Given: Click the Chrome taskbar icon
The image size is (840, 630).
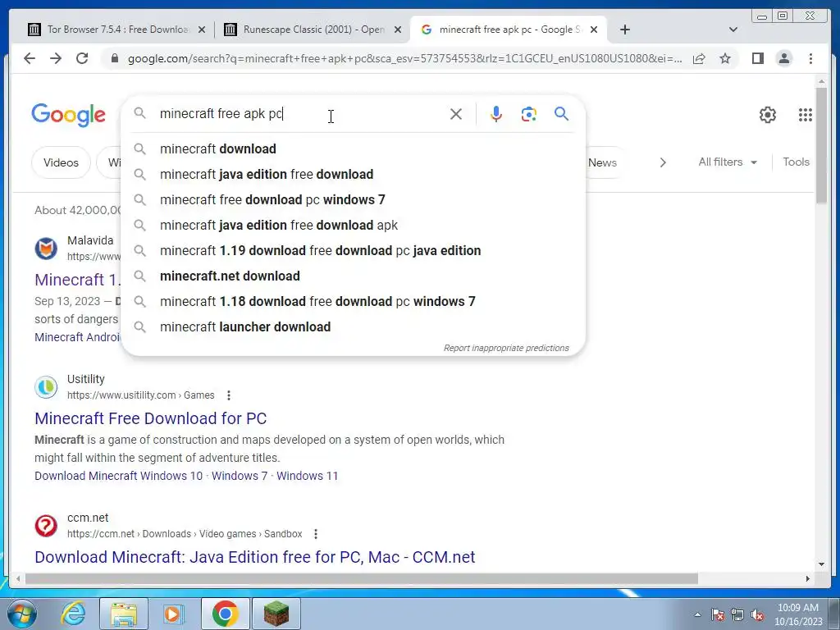Looking at the screenshot, I should click(225, 614).
